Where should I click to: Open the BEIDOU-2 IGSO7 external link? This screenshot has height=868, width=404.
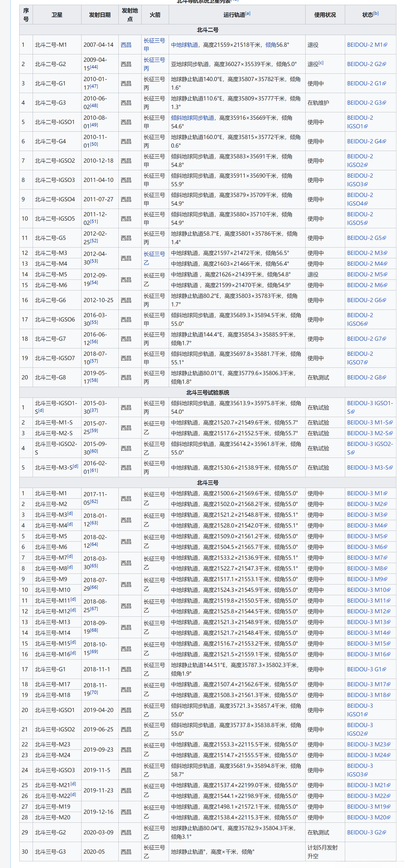coord(360,358)
